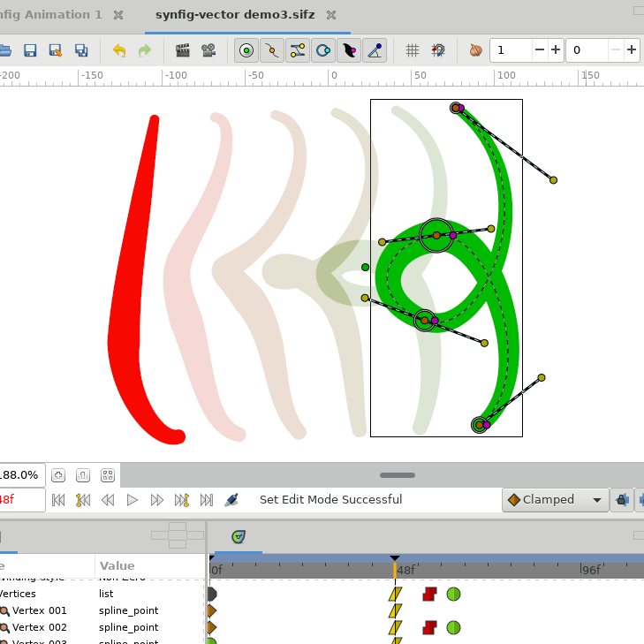Click the Save file icon
The width and height of the screenshot is (644, 644).
30,50
